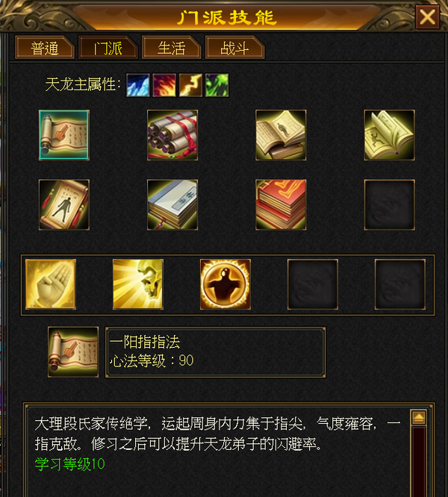Activate the golden skull light beam skill
Image resolution: width=448 pixels, height=497 pixels.
click(138, 284)
